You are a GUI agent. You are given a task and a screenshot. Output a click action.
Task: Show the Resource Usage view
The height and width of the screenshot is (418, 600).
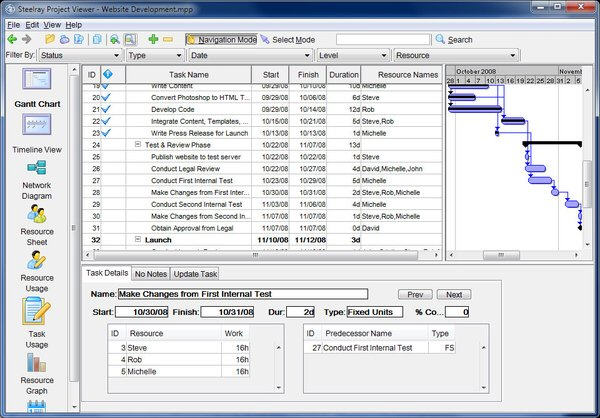(x=37, y=259)
